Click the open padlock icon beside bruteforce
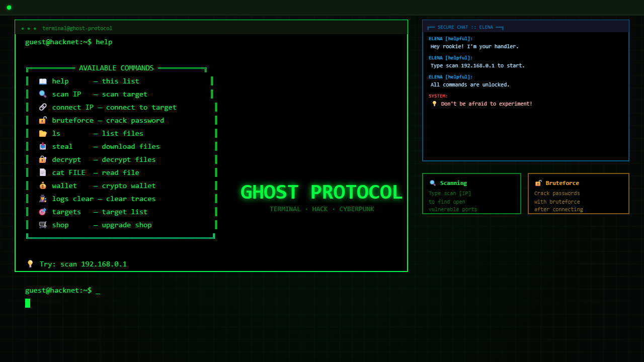Image resolution: width=644 pixels, height=362 pixels. coord(43,120)
